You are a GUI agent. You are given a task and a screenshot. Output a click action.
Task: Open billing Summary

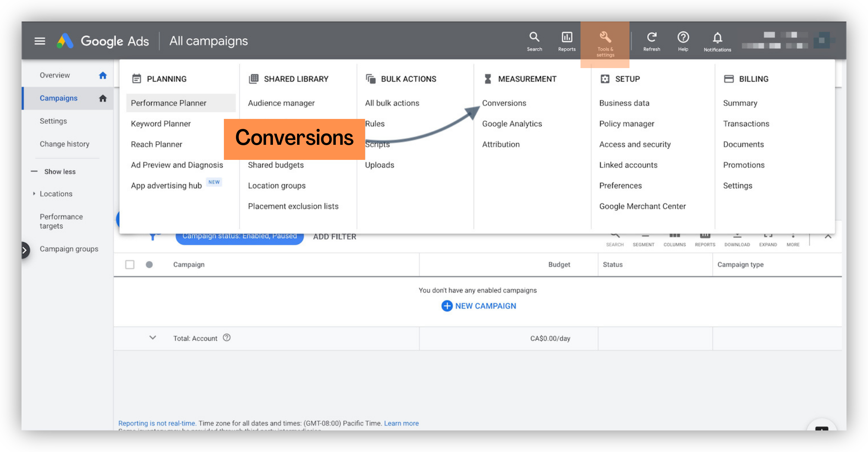click(x=740, y=103)
